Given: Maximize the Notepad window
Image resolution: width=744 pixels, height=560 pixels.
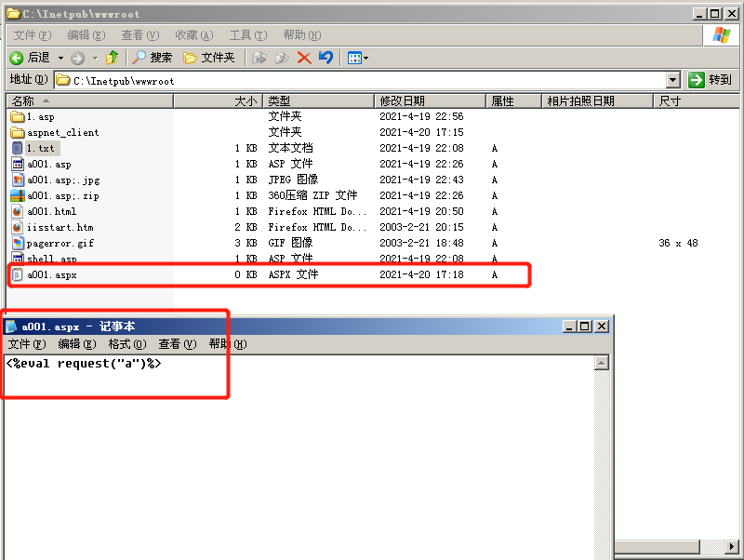Looking at the screenshot, I should (x=585, y=327).
